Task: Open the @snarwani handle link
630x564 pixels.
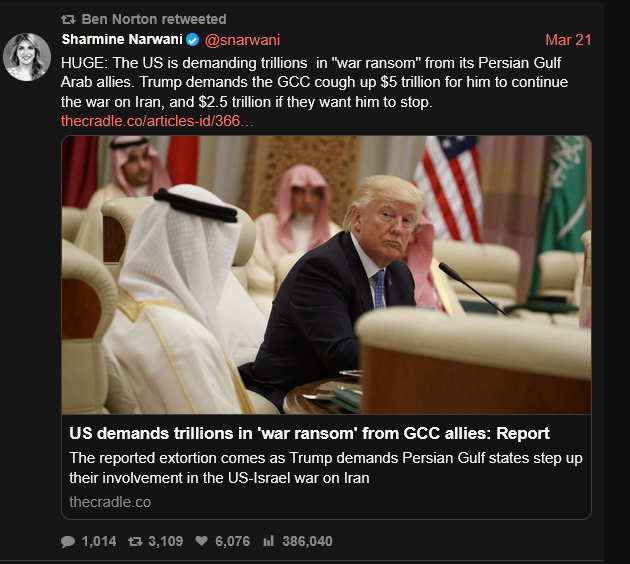Action: (x=242, y=40)
